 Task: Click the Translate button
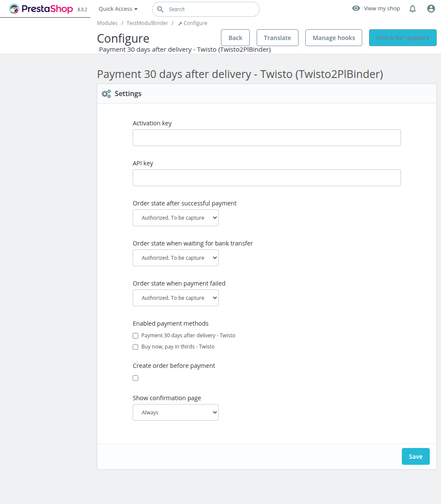point(277,37)
